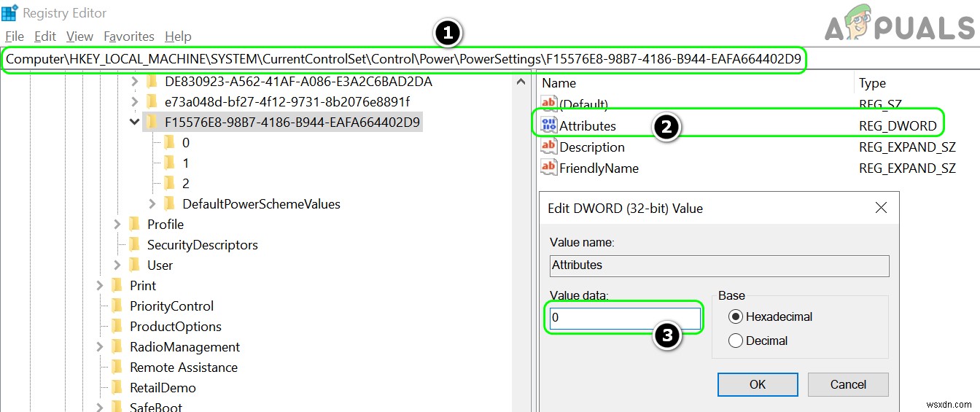Image resolution: width=980 pixels, height=412 pixels.
Task: Click the greyed Value name field showing Attributes
Action: pyautogui.click(x=720, y=265)
